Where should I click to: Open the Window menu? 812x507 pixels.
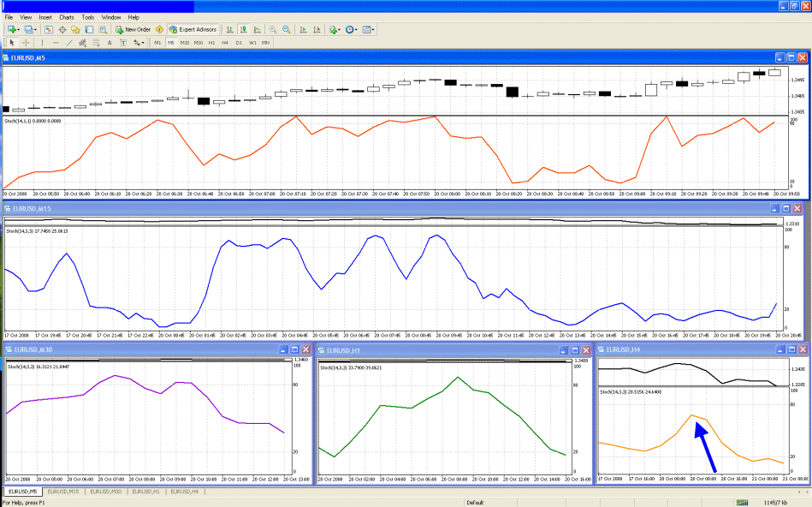(x=111, y=17)
